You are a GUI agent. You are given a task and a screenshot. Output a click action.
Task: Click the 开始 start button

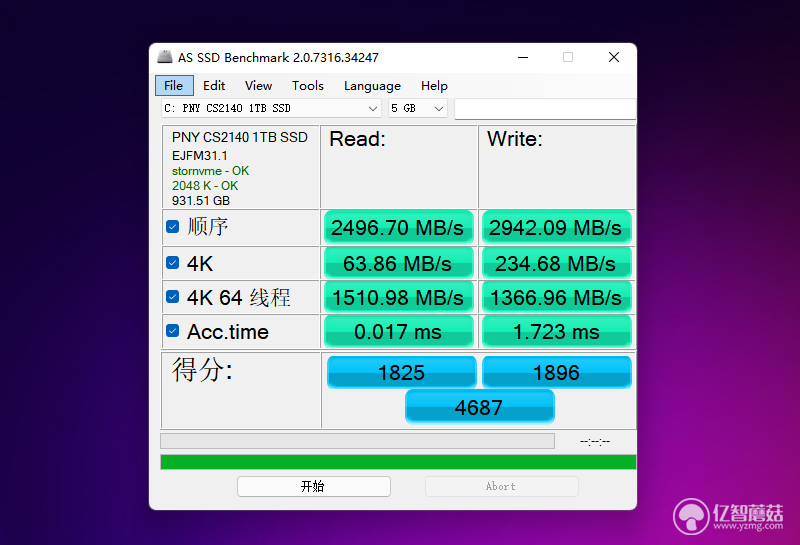click(314, 486)
